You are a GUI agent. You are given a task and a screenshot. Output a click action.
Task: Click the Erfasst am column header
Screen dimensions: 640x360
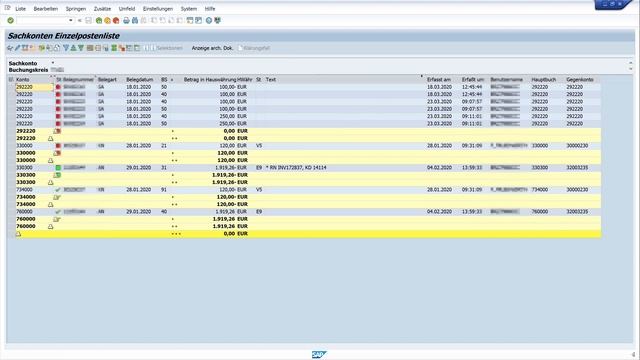[439, 80]
